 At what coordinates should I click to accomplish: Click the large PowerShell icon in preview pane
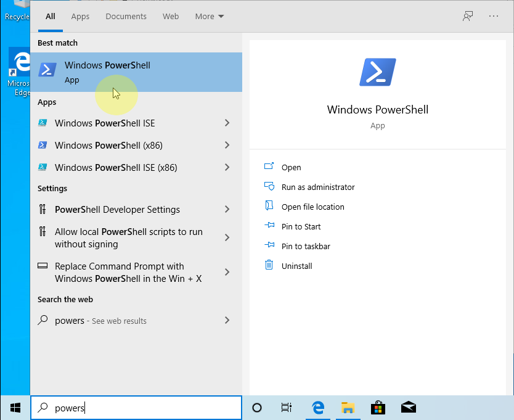(x=378, y=72)
